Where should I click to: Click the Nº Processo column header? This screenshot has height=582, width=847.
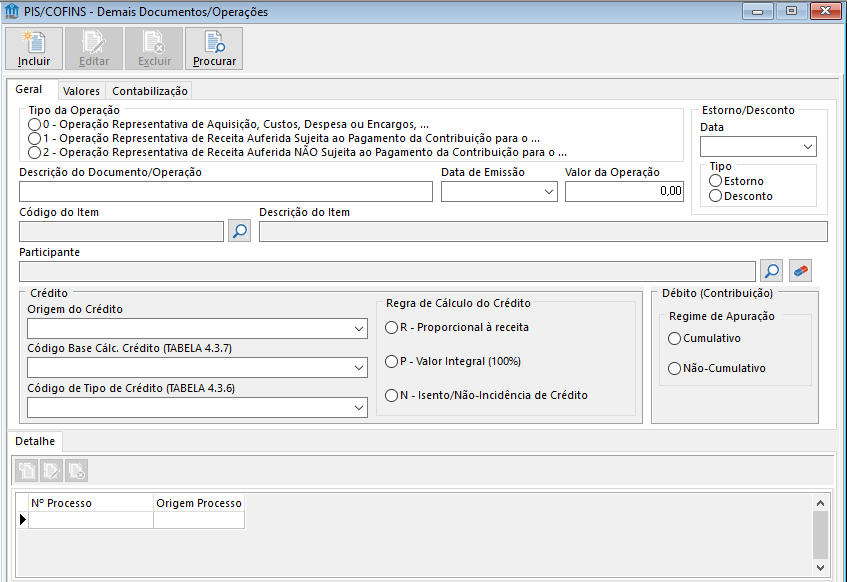(91, 503)
